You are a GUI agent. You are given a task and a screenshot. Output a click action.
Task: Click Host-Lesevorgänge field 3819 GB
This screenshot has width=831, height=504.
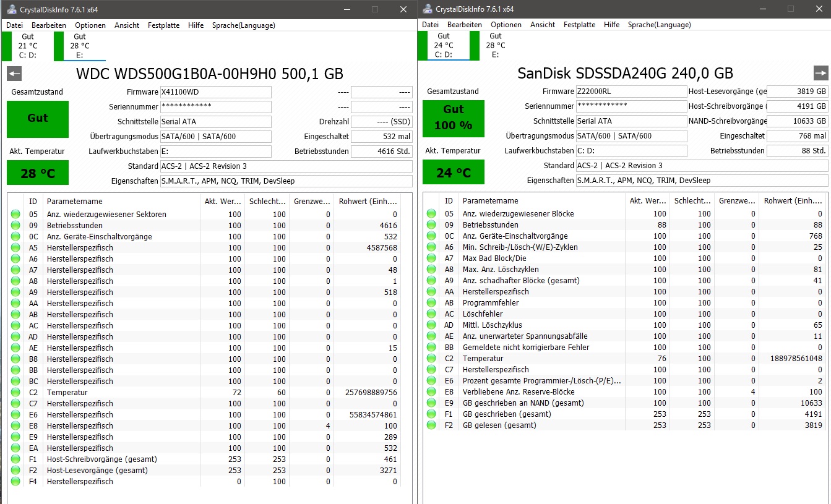[x=797, y=92]
